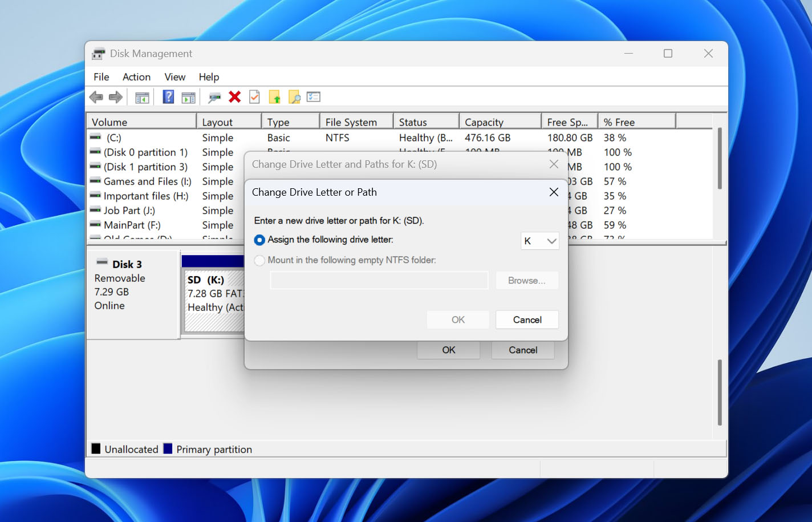Click the NTFS file system cell
This screenshot has height=522, width=812.
click(337, 137)
